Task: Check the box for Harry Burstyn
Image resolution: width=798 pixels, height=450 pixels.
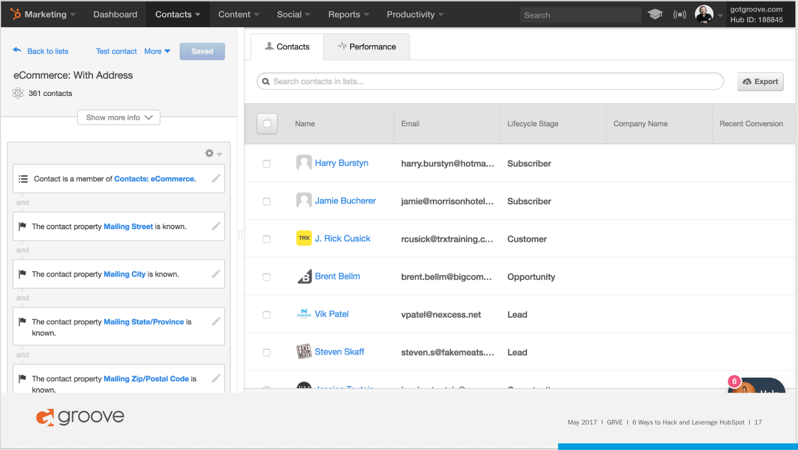Action: [266, 163]
